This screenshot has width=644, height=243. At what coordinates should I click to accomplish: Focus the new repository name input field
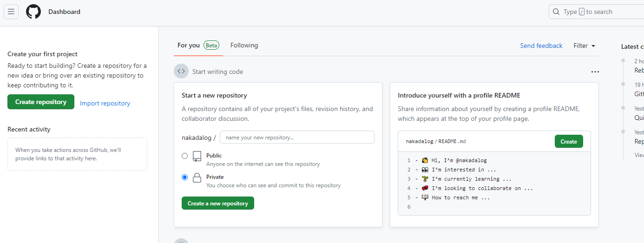click(x=297, y=137)
